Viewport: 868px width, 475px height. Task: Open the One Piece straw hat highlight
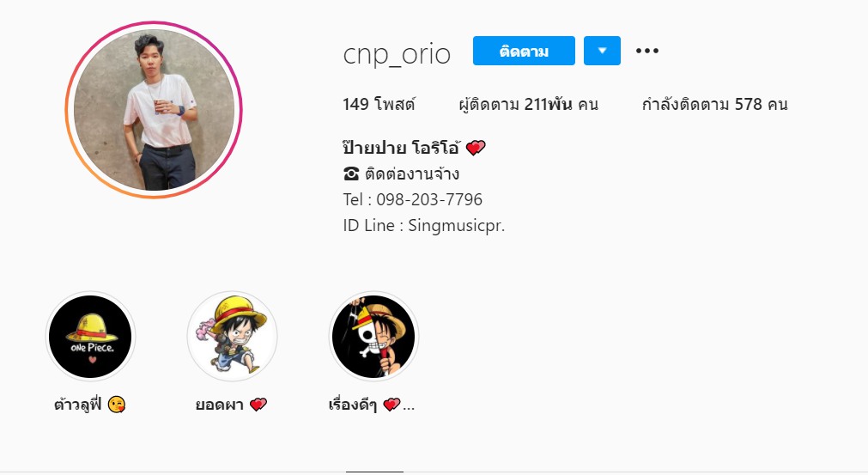[90, 337]
